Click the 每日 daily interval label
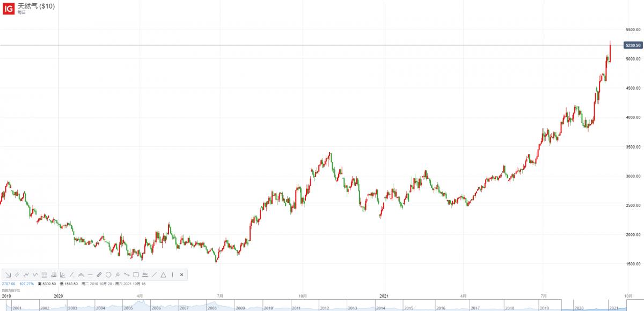 click(22, 12)
